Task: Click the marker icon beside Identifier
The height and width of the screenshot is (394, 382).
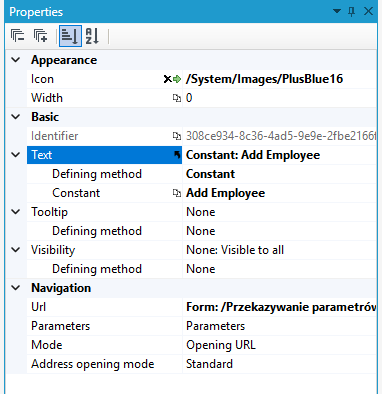Action: pos(177,136)
